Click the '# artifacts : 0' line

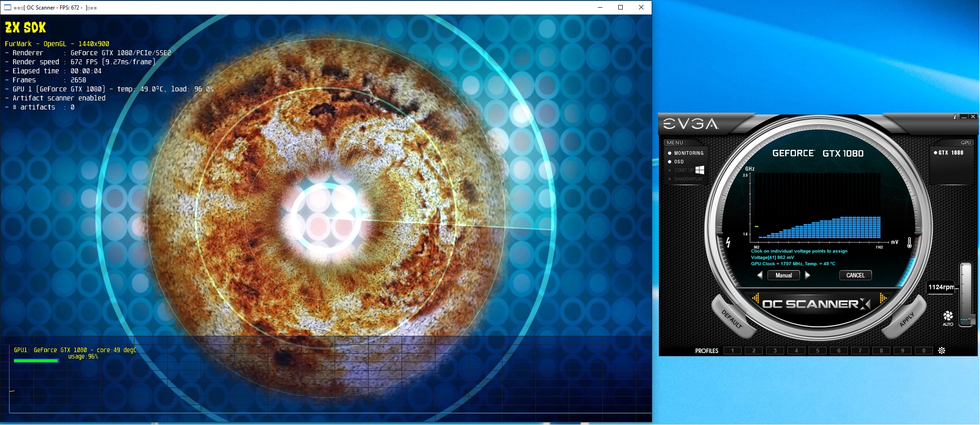(40, 107)
